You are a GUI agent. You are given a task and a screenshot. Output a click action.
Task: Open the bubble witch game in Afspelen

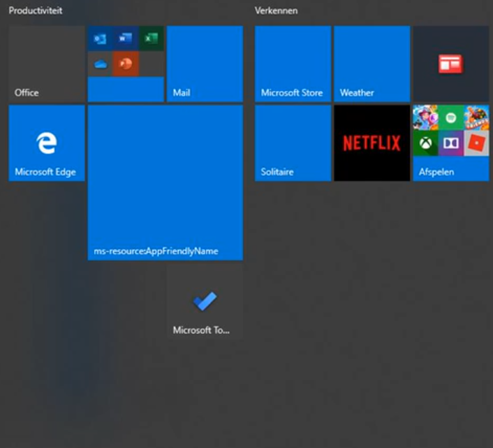point(425,117)
